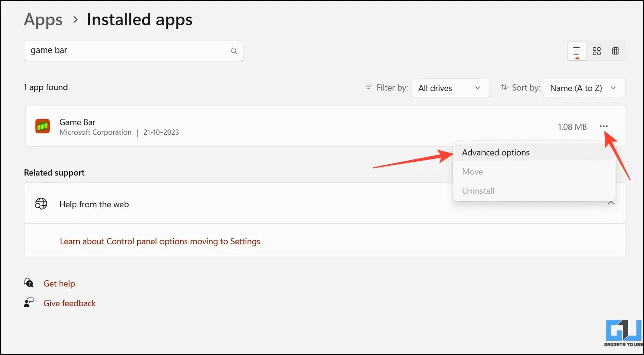
Task: Click the Game Bar app icon
Action: coord(42,126)
